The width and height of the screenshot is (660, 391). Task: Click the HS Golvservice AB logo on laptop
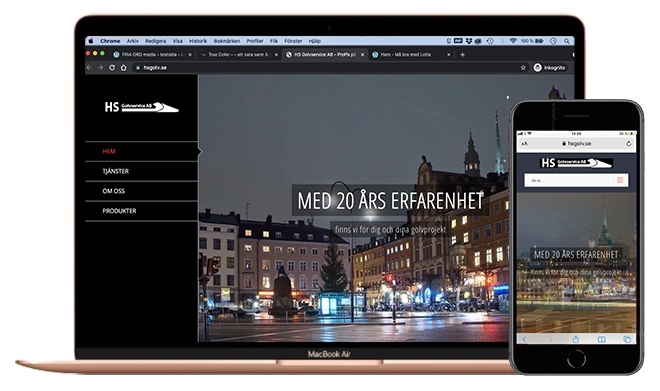[141, 107]
